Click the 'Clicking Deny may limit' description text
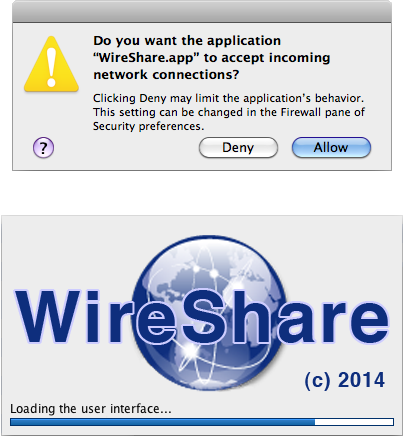Screen dimensions: 404x436 coord(229,112)
